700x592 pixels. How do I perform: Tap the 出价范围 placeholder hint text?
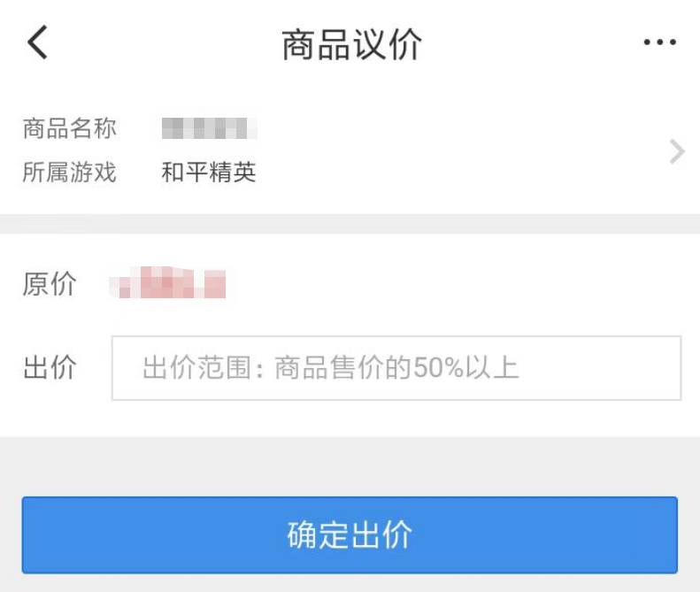[x=329, y=368]
